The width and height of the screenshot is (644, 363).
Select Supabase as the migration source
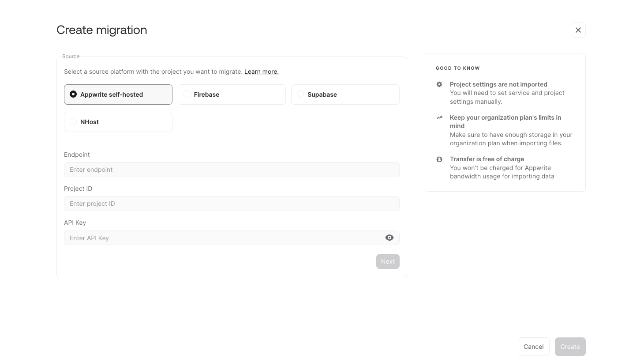pyautogui.click(x=345, y=94)
